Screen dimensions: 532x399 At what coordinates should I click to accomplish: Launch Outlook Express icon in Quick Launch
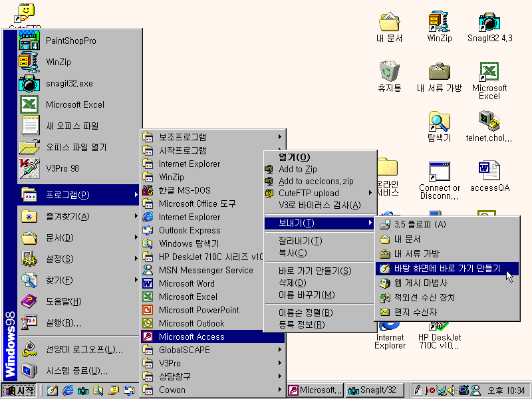129,390
